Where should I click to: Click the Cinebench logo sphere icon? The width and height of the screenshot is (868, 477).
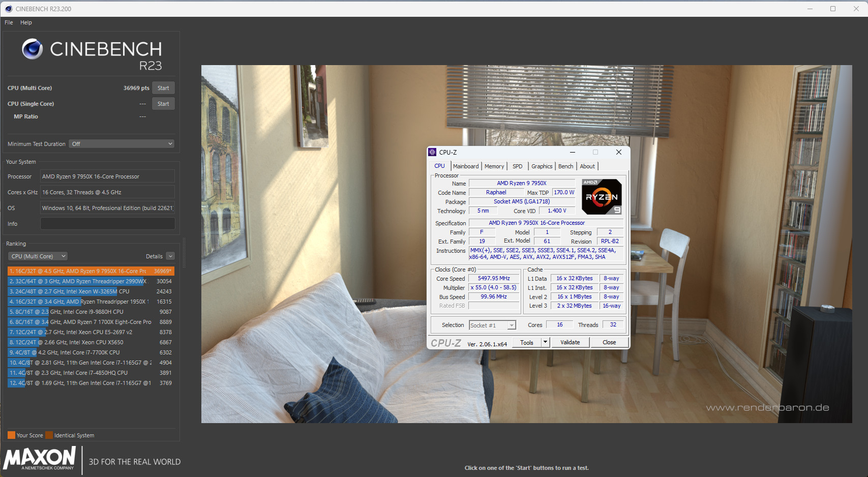(x=33, y=49)
